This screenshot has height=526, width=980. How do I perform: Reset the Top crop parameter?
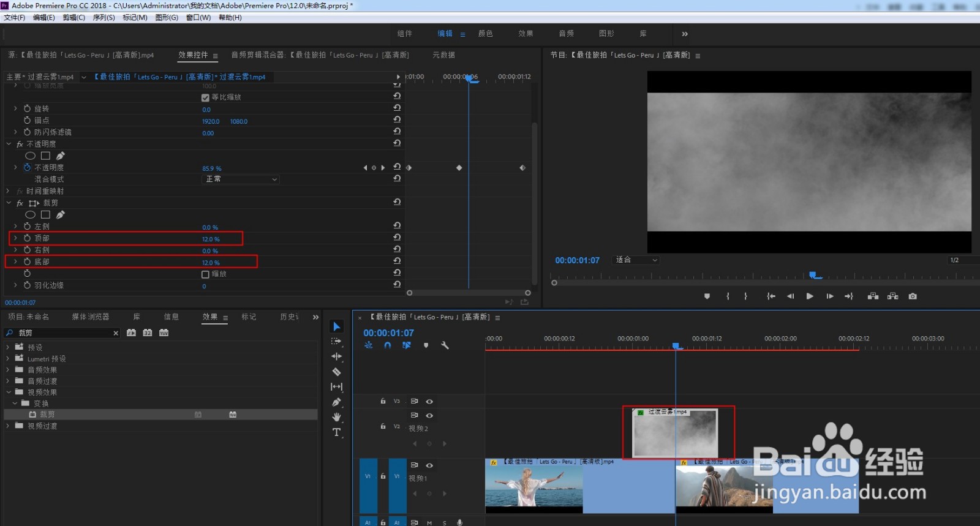click(397, 238)
